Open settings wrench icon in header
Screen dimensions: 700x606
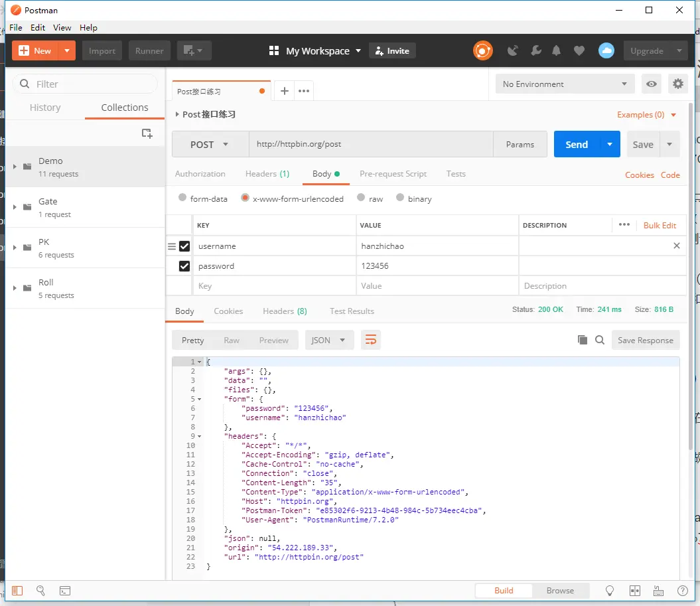click(x=535, y=50)
